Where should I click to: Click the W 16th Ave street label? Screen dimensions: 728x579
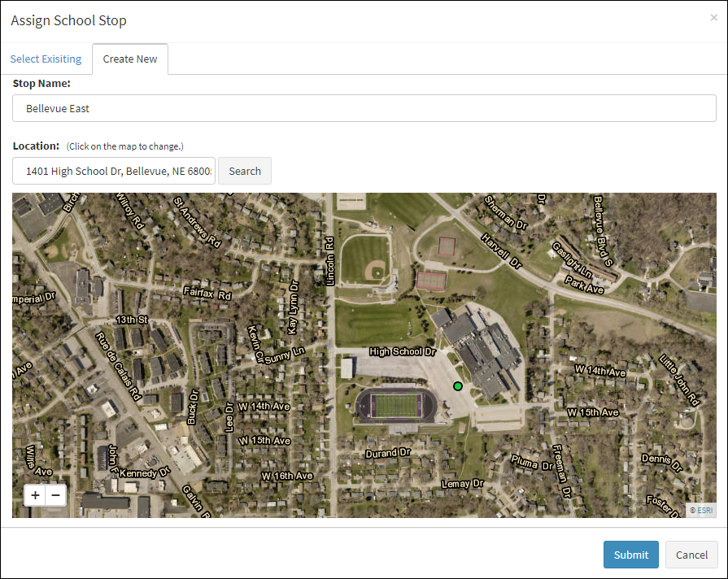click(287, 476)
